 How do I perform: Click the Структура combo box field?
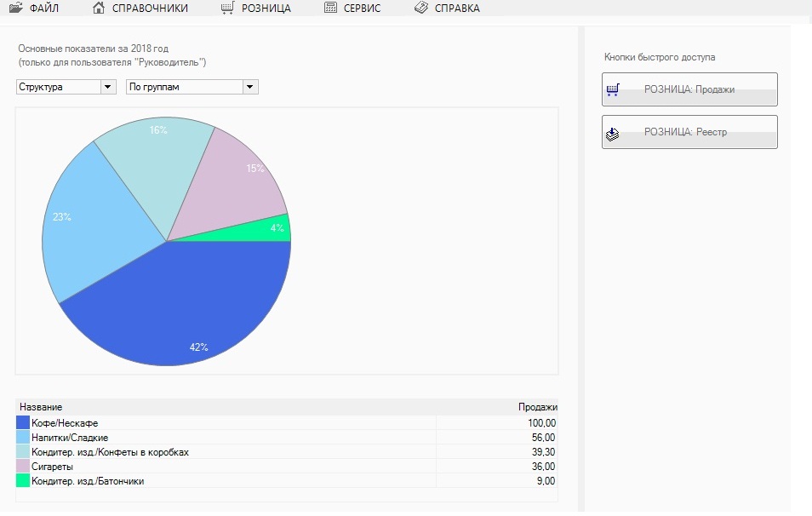coord(58,87)
